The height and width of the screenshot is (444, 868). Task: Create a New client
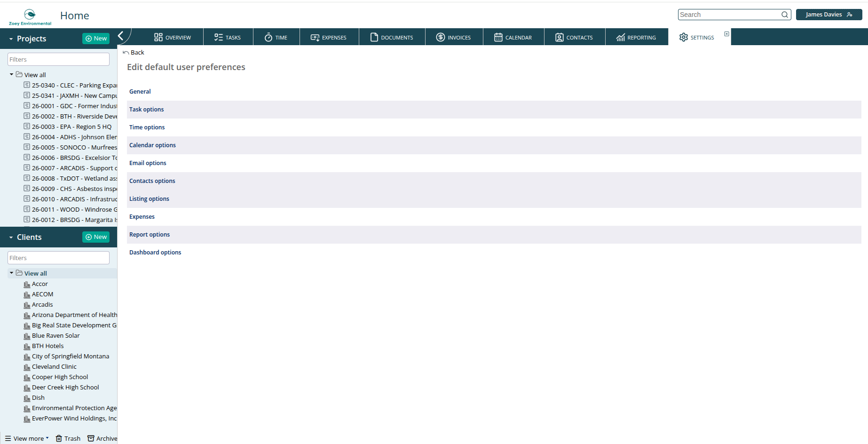pyautogui.click(x=96, y=237)
